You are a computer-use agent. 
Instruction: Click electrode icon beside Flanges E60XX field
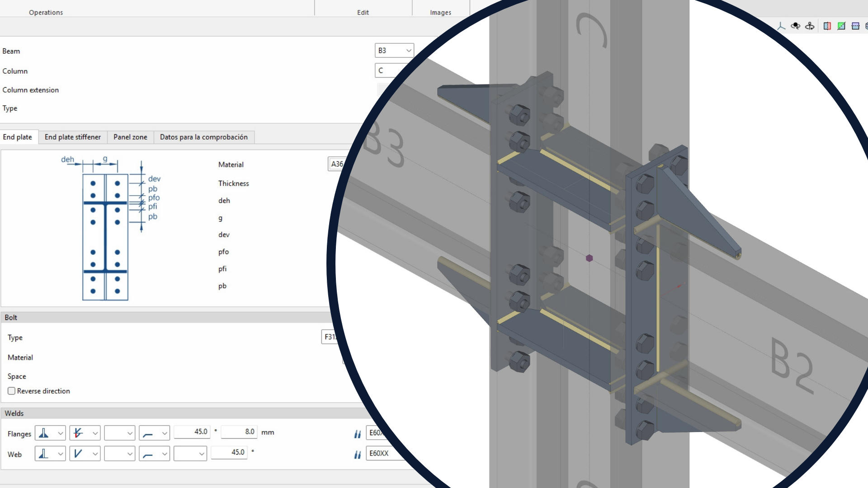[358, 434]
